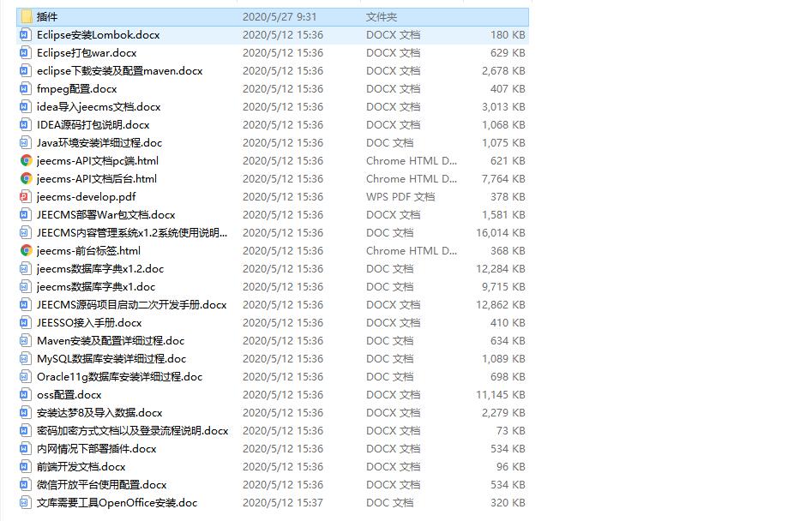Click the 前端开发文档.docx icon

pos(25,467)
